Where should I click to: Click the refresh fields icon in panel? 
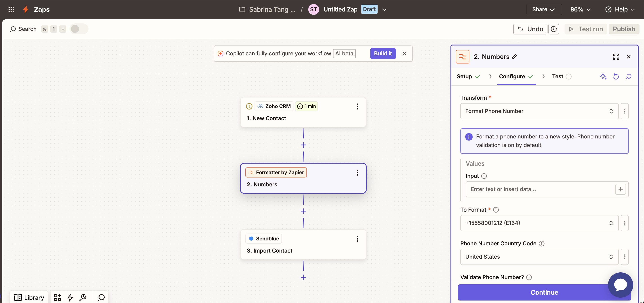tap(616, 77)
